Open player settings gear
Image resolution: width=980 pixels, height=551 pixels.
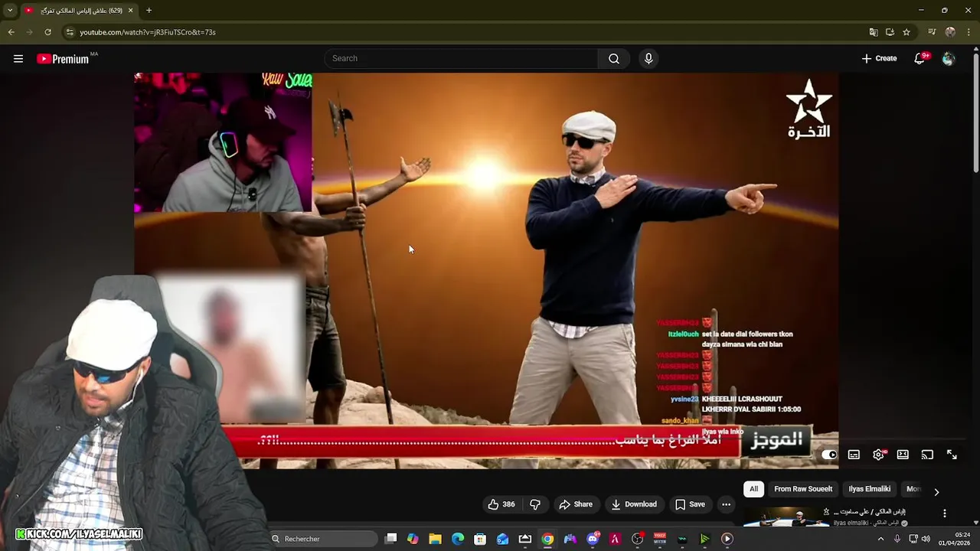(x=878, y=455)
